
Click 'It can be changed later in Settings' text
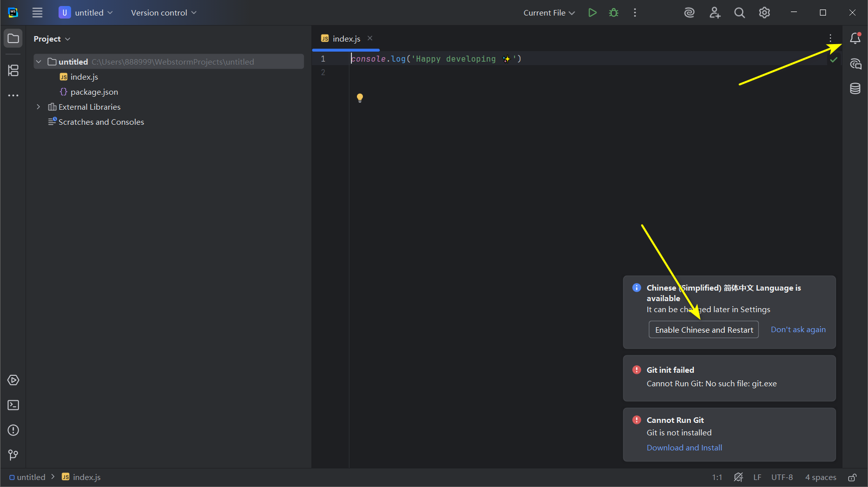point(708,310)
